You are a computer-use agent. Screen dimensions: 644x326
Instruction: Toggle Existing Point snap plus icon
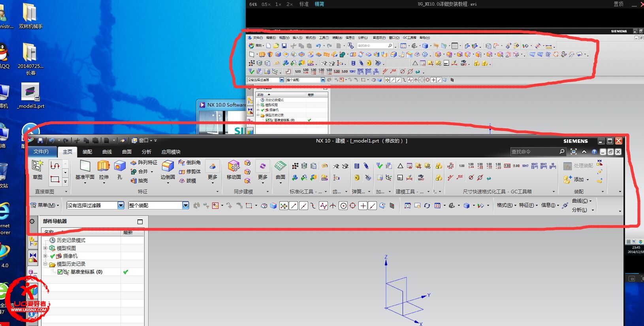(x=363, y=206)
